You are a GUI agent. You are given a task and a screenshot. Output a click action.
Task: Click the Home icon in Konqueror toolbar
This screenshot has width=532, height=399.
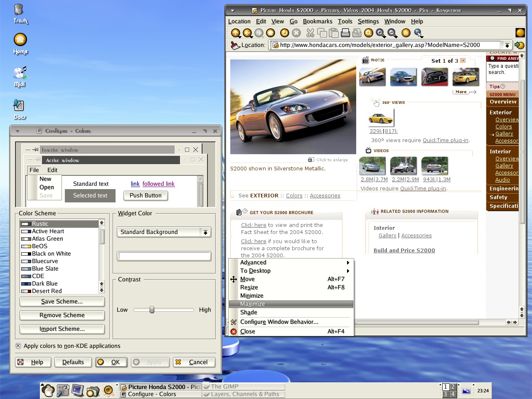click(x=271, y=33)
